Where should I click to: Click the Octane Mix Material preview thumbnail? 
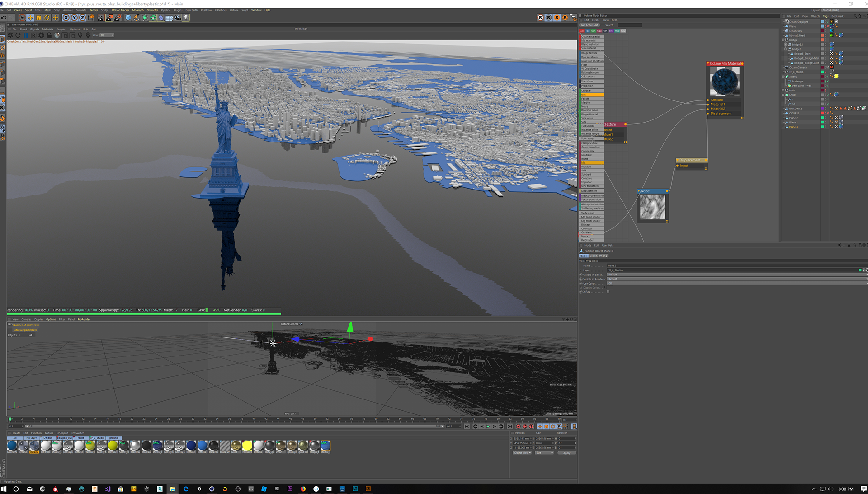[x=725, y=81]
